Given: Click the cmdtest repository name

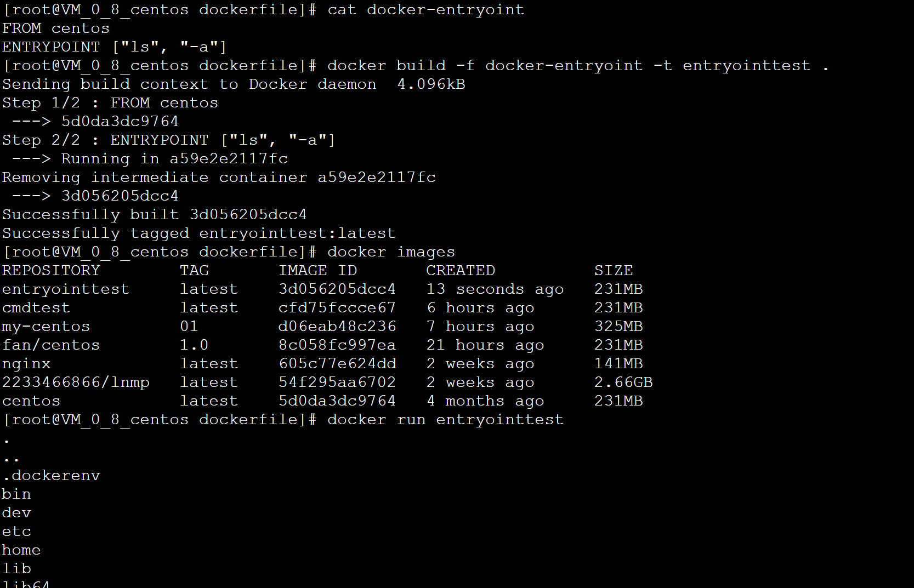Looking at the screenshot, I should click(x=36, y=308).
